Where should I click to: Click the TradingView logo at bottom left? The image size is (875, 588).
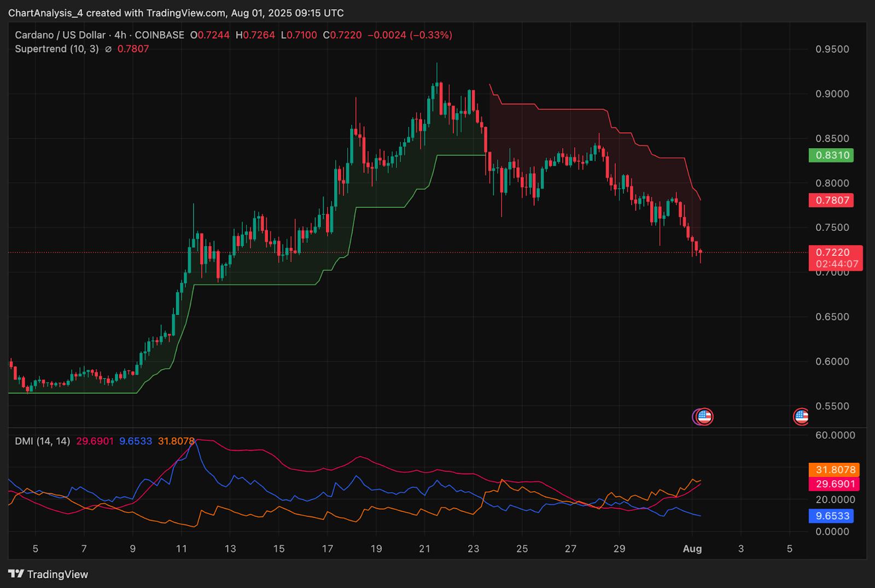48,574
